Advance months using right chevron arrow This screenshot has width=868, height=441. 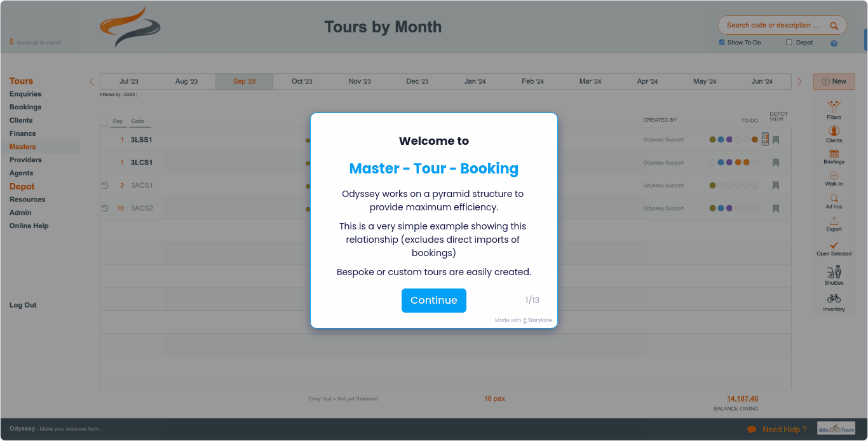799,81
